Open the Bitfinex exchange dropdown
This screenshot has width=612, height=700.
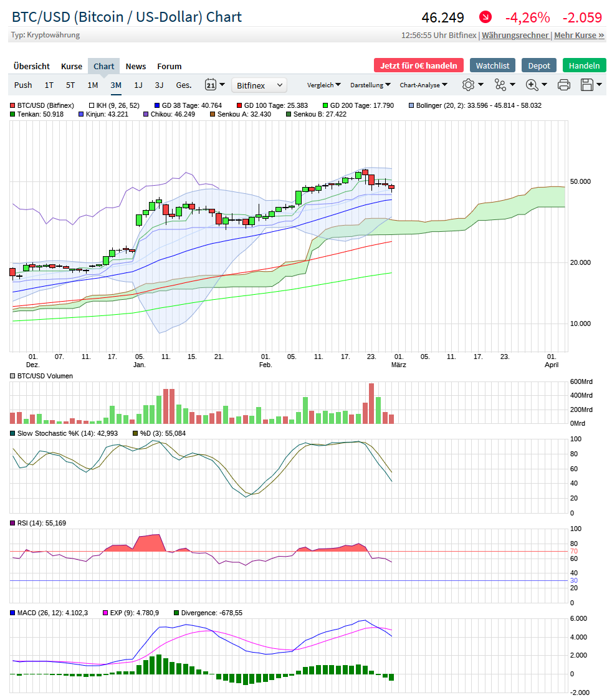(259, 85)
